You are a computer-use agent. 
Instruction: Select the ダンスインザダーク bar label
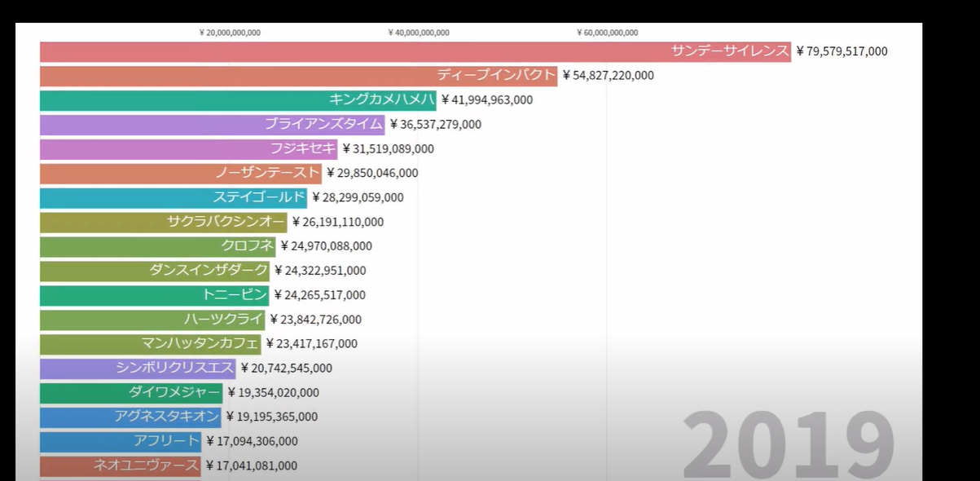click(209, 270)
